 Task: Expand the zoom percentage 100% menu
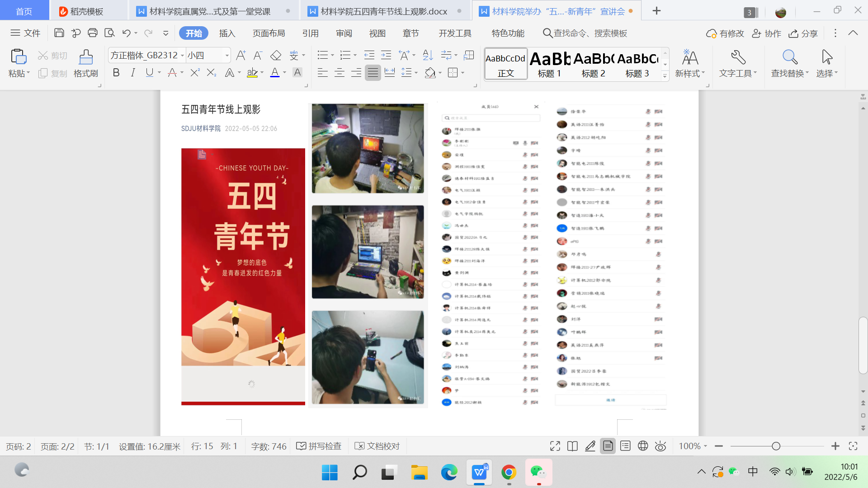click(x=693, y=446)
